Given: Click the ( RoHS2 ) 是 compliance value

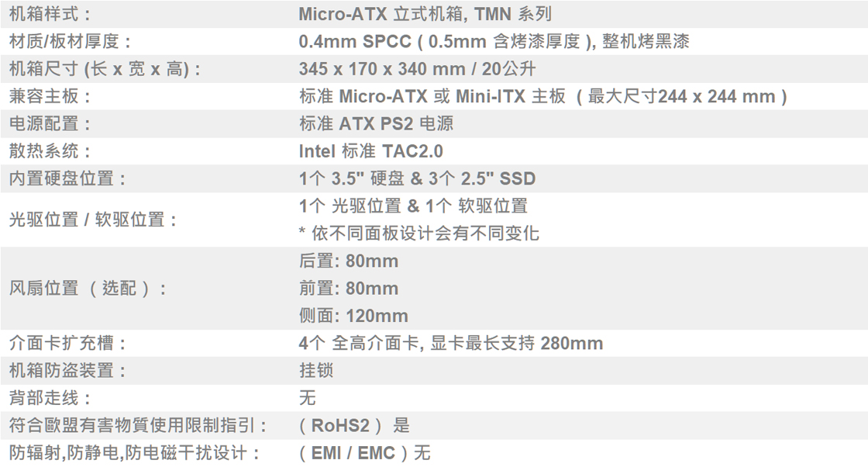Looking at the screenshot, I should [354, 425].
